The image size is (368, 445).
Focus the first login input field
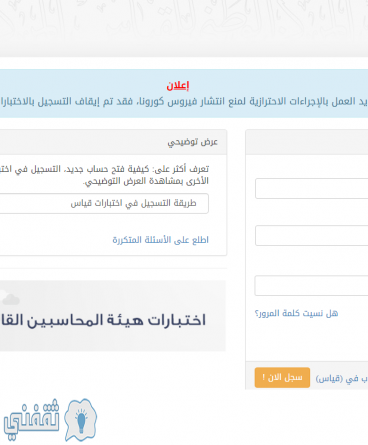[312, 188]
